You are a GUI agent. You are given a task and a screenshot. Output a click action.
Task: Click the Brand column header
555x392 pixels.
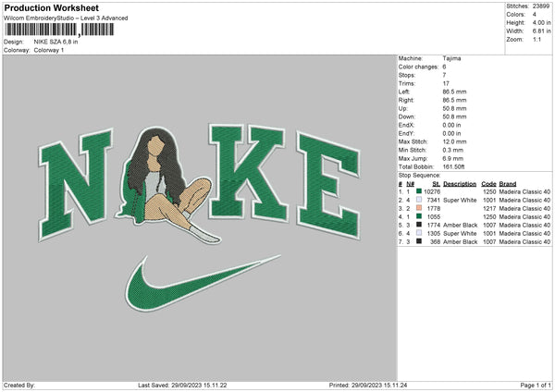point(512,183)
